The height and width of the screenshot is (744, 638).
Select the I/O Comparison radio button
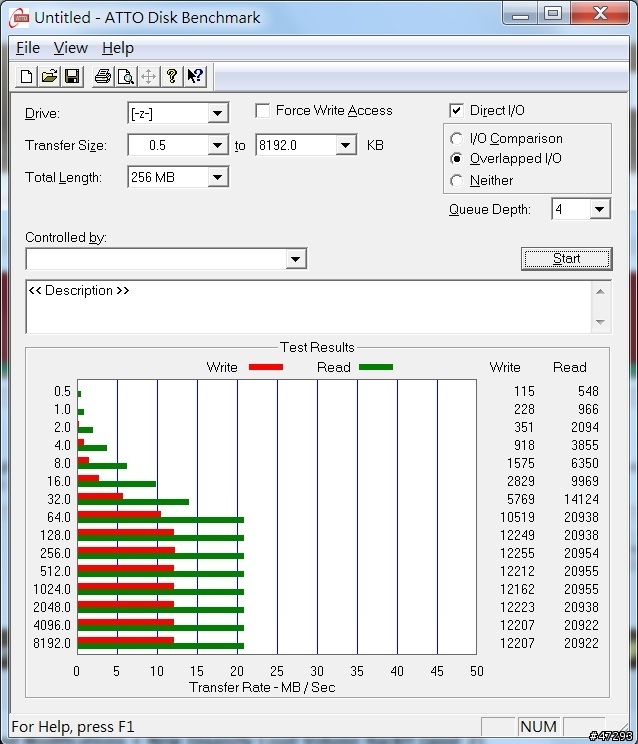tap(456, 139)
